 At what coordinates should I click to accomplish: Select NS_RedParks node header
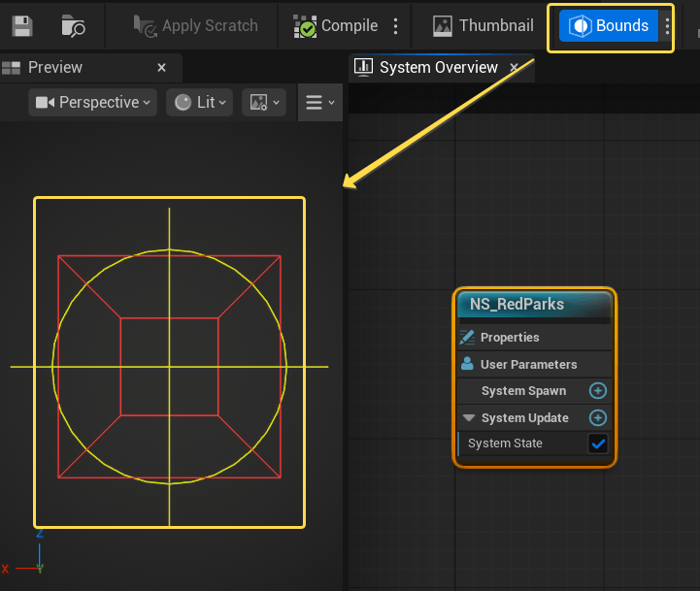534,305
